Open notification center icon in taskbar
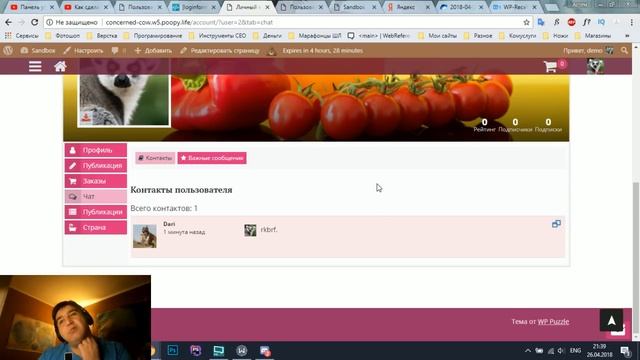Viewport: 640px width, 360px height. (625, 351)
